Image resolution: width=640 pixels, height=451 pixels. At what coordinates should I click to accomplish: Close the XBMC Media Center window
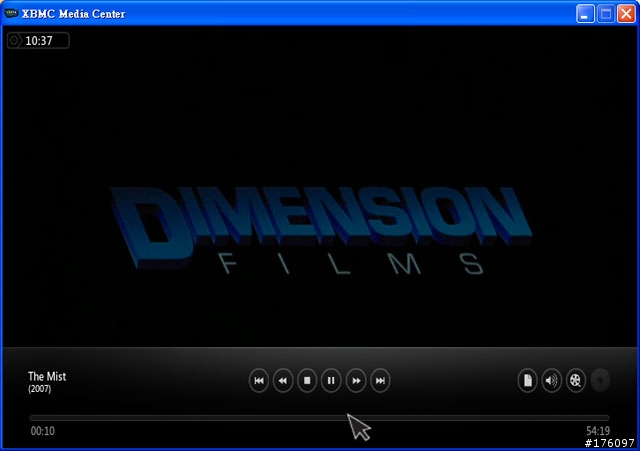626,14
